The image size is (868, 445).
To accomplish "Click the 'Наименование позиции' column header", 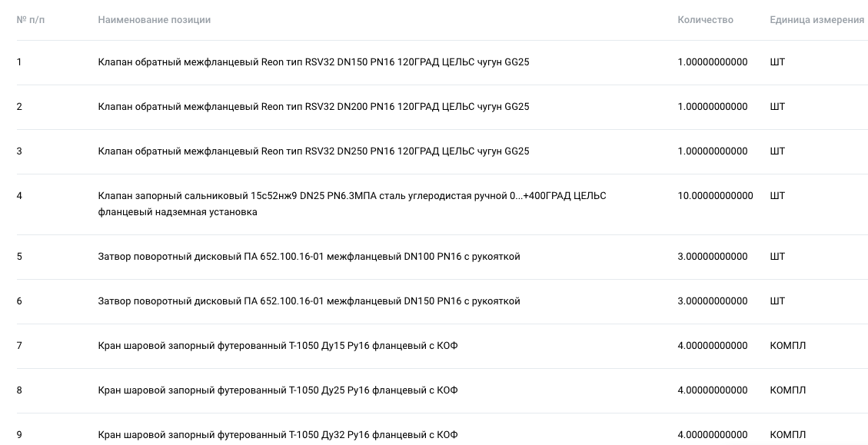I will pos(154,20).
